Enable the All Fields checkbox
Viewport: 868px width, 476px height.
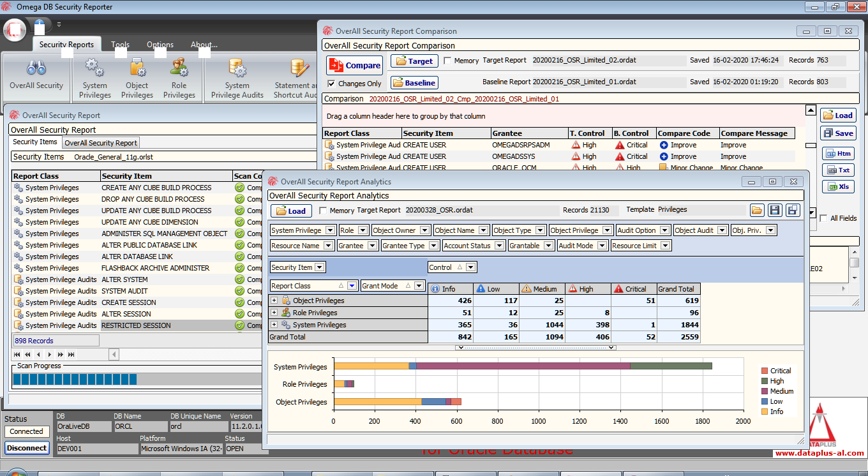click(x=823, y=218)
